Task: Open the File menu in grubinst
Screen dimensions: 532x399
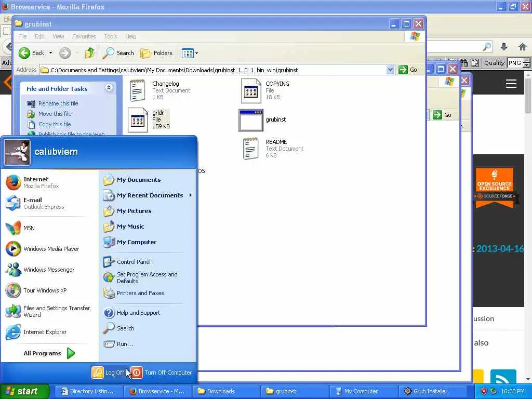Action: pos(22,36)
